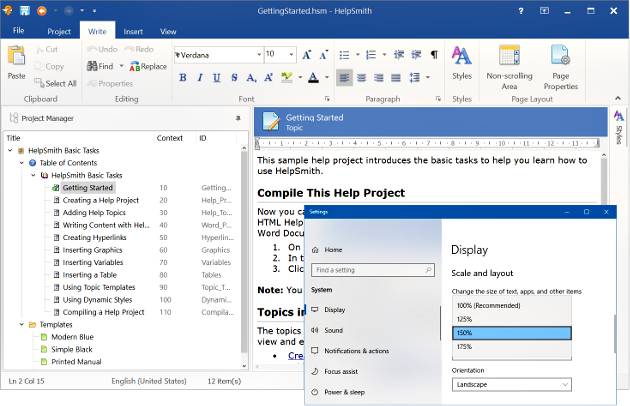Apply the font color
The height and width of the screenshot is (406, 630).
(313, 78)
